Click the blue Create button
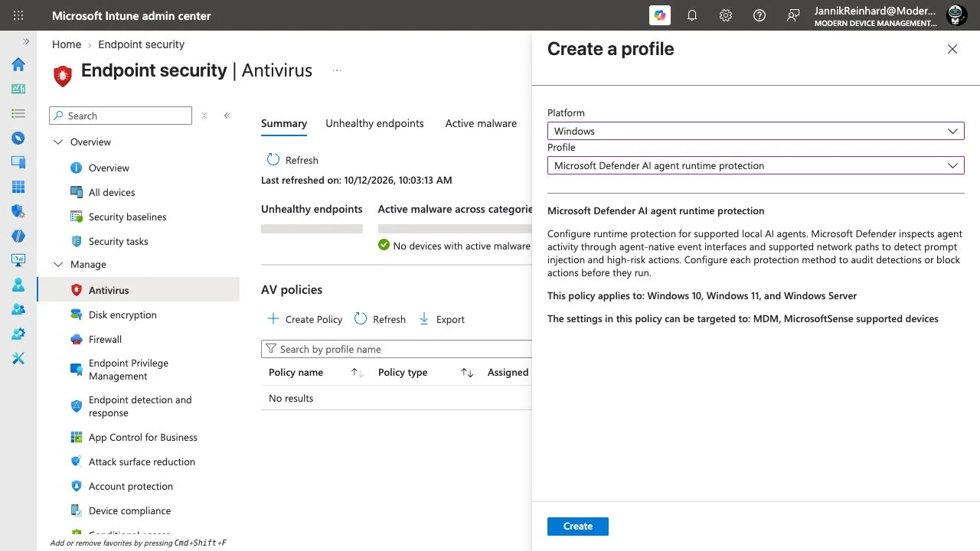The width and height of the screenshot is (980, 551). tap(578, 527)
